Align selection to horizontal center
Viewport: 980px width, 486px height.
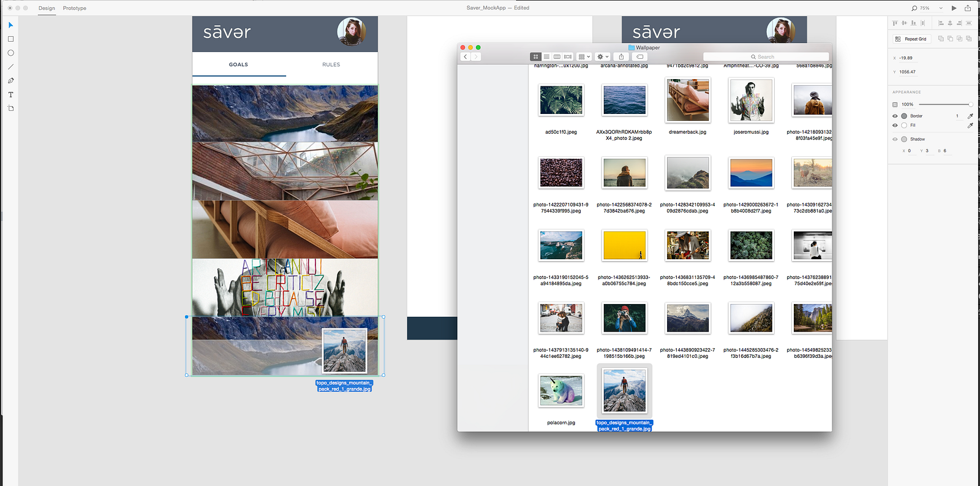950,23
